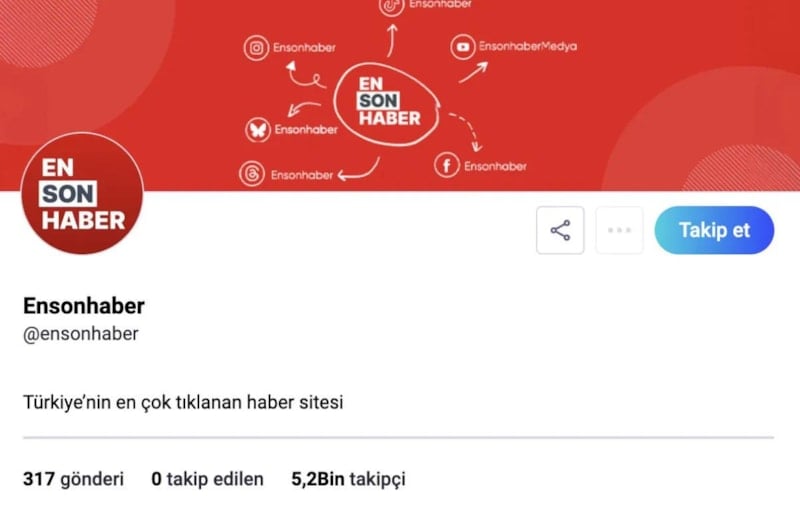This screenshot has height=509, width=800.
Task: Click the profile bio text about haber sitesi
Action: point(183,402)
